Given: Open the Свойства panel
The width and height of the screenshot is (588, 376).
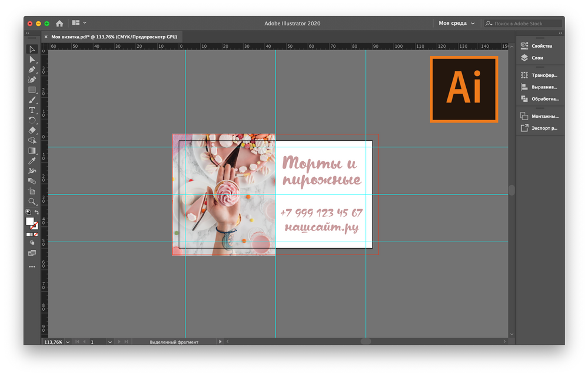Looking at the screenshot, I should pos(541,45).
